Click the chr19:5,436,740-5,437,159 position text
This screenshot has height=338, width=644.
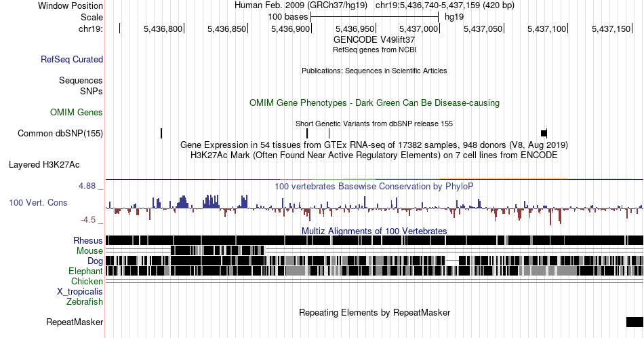[445, 5]
